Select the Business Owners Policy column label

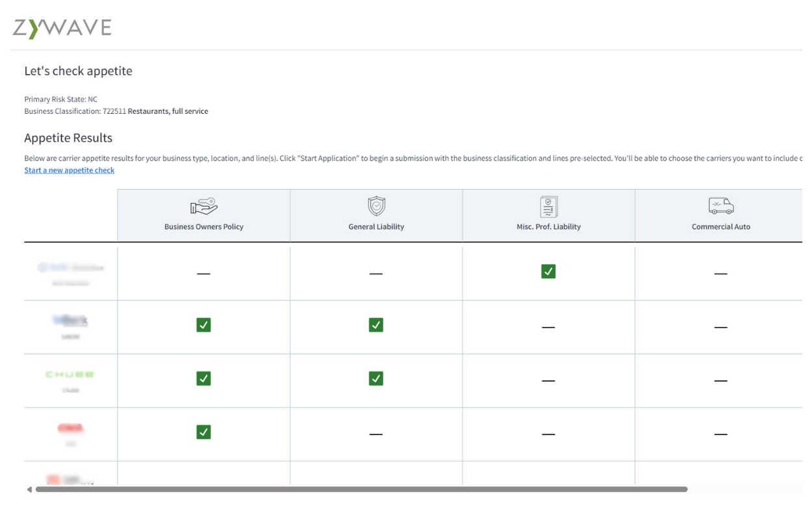tap(204, 227)
